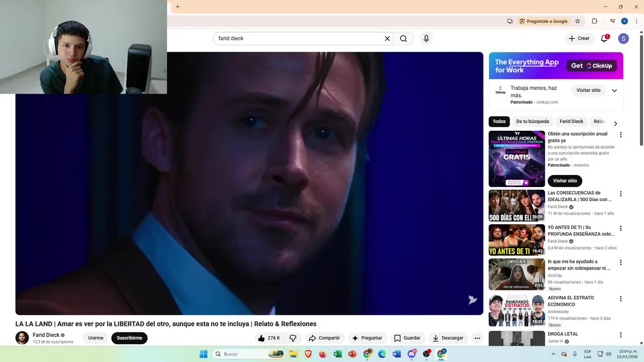Open 'lo que me ha ayudado a empezar' video title
The height and width of the screenshot is (362, 644).
tap(579, 265)
